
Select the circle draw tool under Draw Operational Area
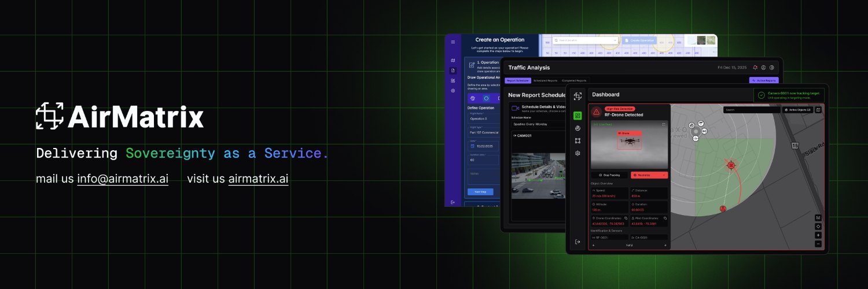[486, 98]
